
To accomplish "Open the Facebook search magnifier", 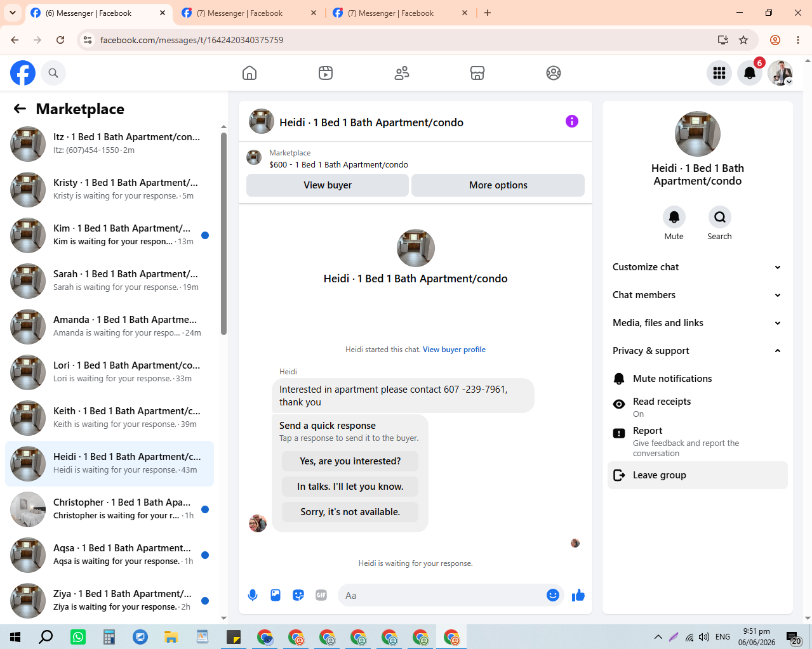I will [x=53, y=73].
